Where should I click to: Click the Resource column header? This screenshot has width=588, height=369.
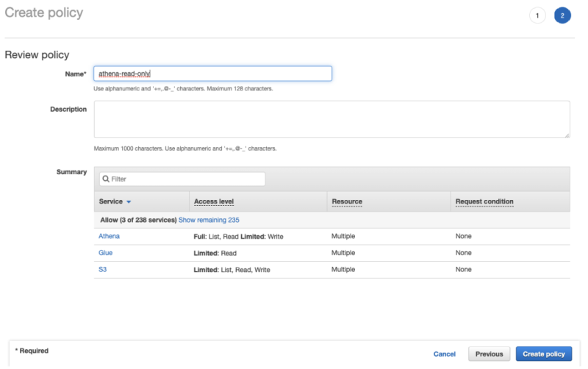[347, 201]
